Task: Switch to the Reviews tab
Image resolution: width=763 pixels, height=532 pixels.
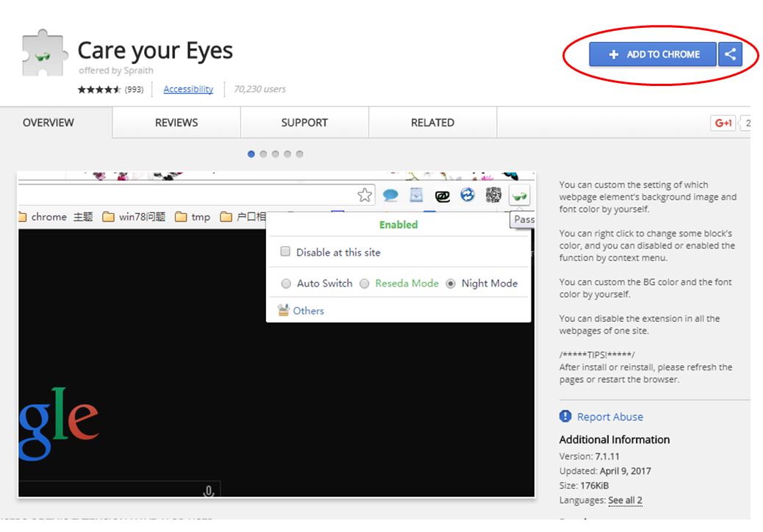Action: 176,123
